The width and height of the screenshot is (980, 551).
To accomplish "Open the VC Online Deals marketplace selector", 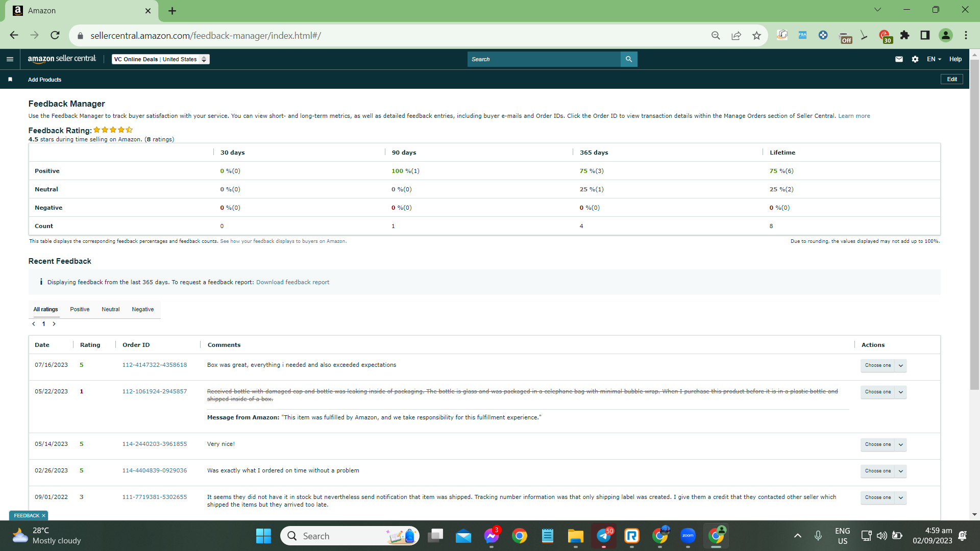I will 160,59.
